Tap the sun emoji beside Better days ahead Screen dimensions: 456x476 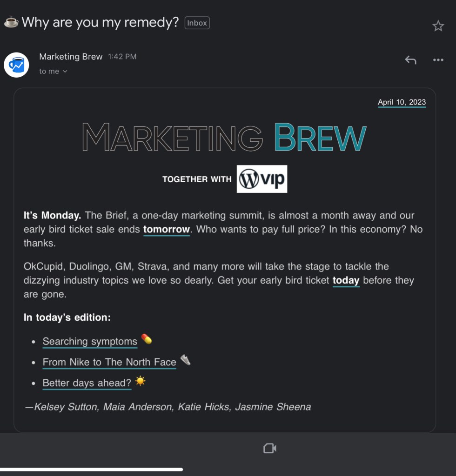point(140,382)
